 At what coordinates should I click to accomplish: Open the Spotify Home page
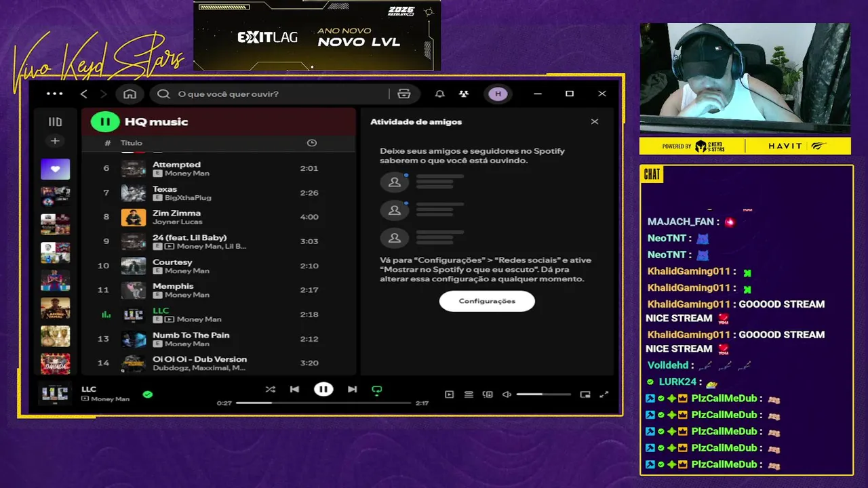130,94
